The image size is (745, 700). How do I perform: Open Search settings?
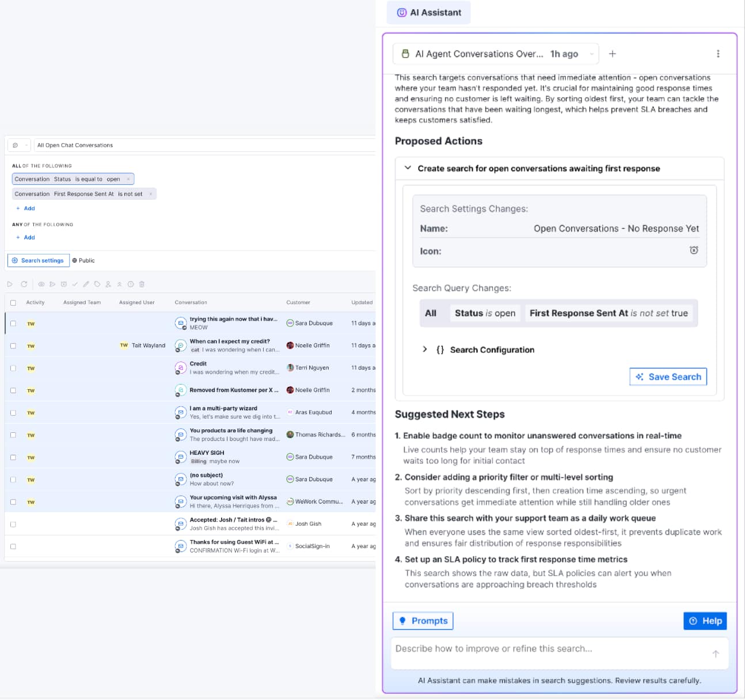[38, 260]
